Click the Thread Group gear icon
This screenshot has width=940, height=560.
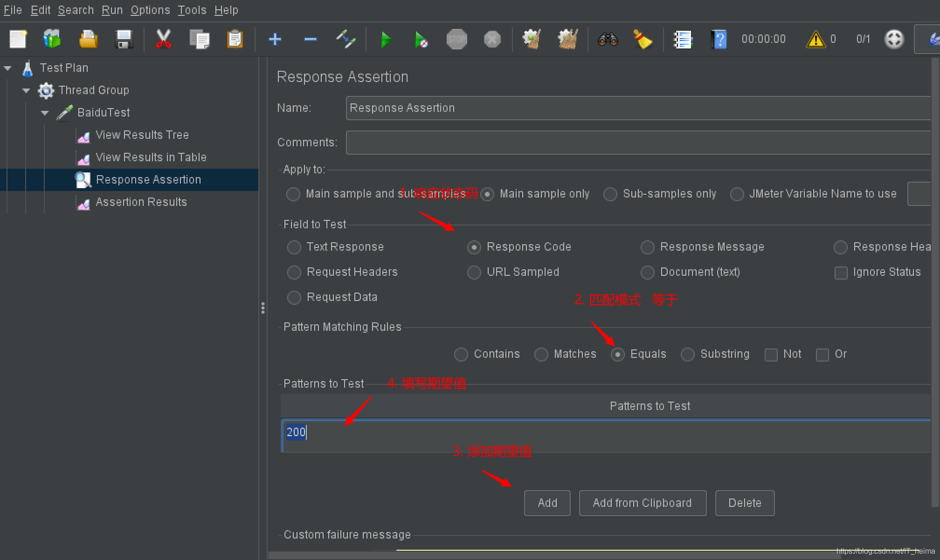pyautogui.click(x=46, y=90)
